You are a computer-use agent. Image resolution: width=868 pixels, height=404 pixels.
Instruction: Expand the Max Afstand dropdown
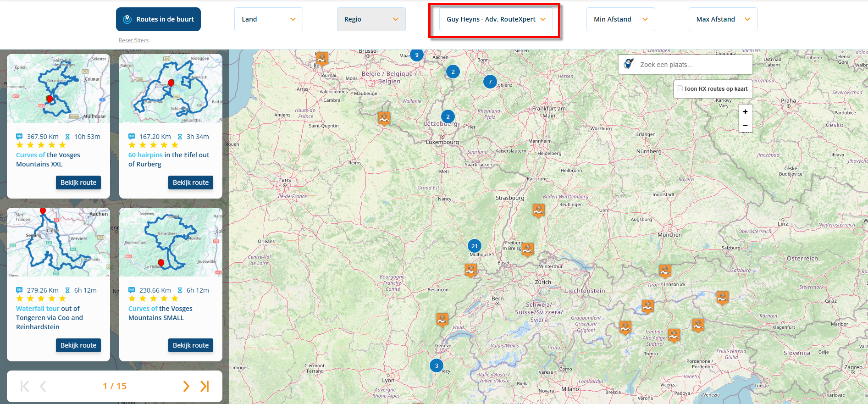723,19
